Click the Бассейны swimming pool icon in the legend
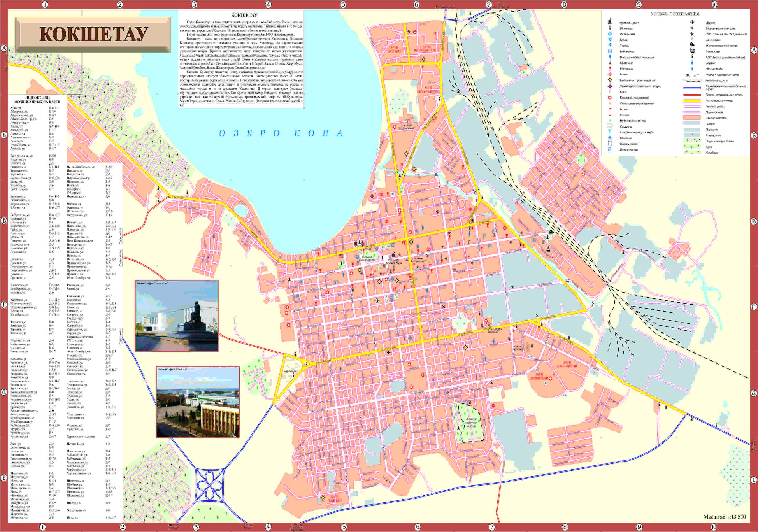Image resolution: width=758 pixels, height=532 pixels. [x=610, y=138]
